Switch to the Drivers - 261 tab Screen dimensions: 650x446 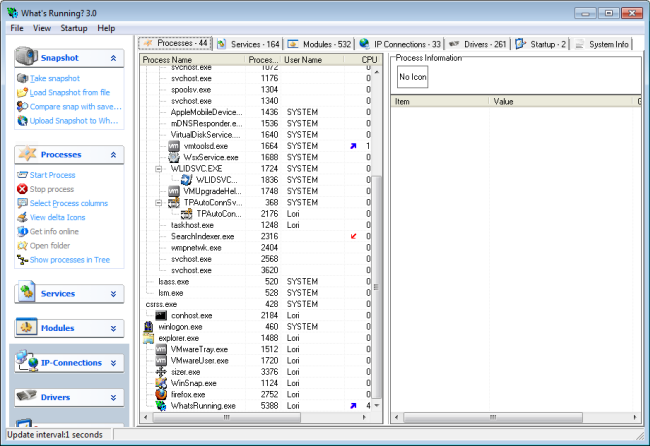478,44
